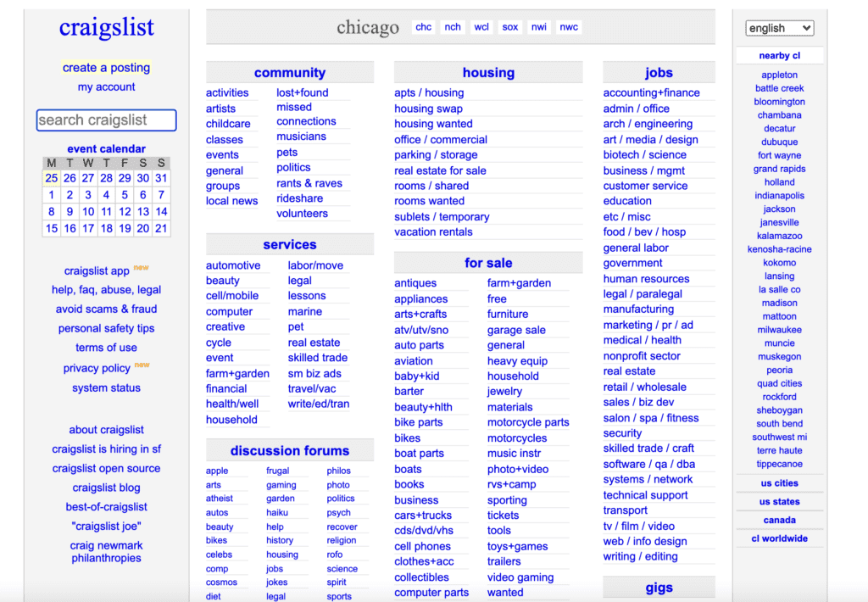Screen dimensions: 868x602
Task: Open the privacy policy link
Action: [x=97, y=368]
